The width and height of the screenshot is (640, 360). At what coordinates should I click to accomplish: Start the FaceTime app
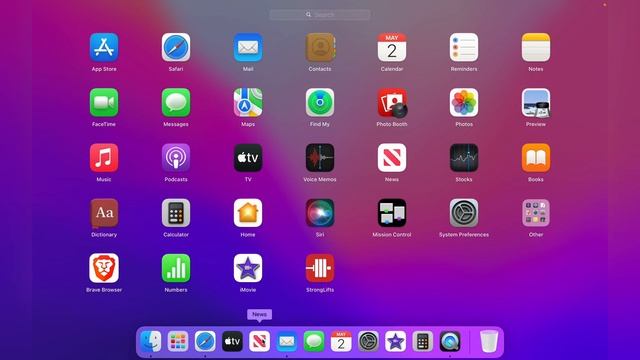(x=104, y=102)
